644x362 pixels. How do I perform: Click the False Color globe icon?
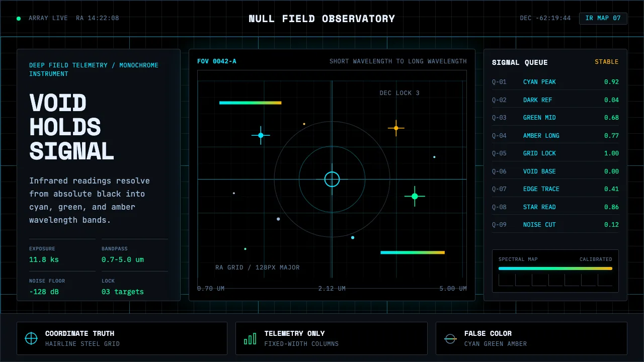pos(450,338)
